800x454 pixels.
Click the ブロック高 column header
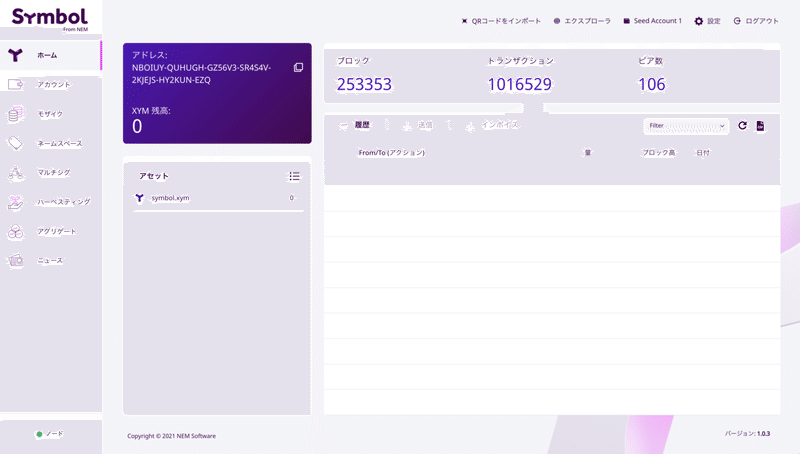658,153
